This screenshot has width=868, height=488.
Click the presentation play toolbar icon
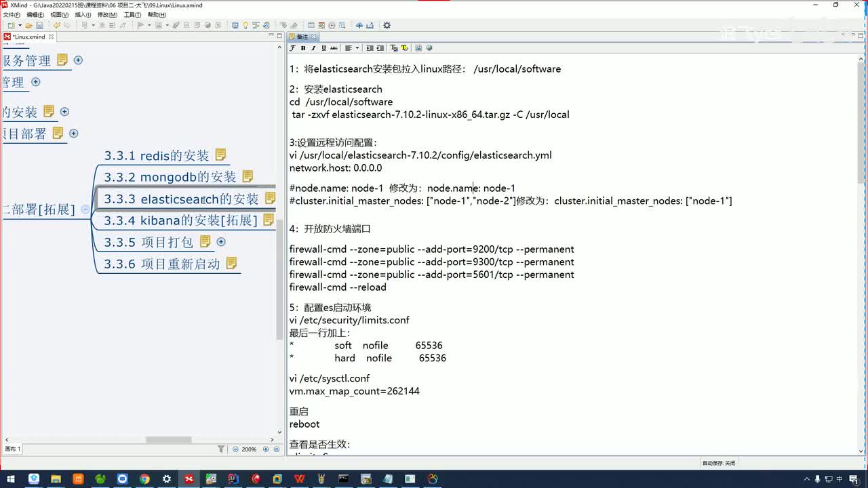coord(140,26)
